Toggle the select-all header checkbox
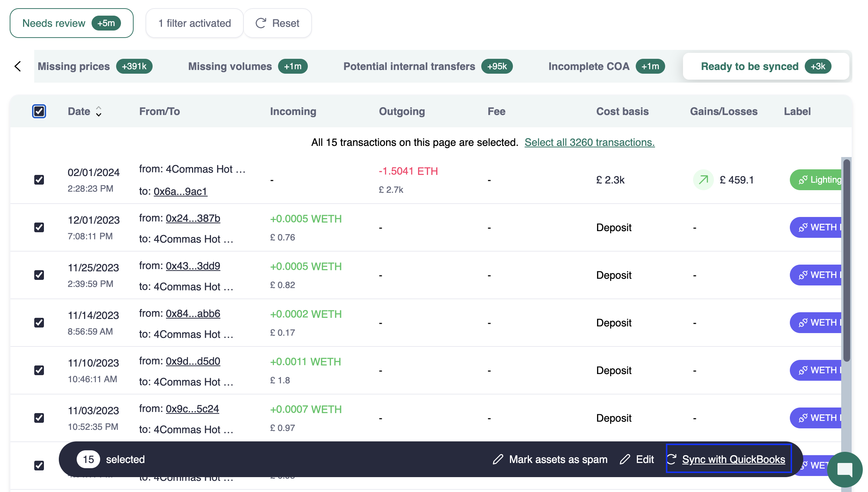Screen dimensions: 868x492 coord(39,111)
